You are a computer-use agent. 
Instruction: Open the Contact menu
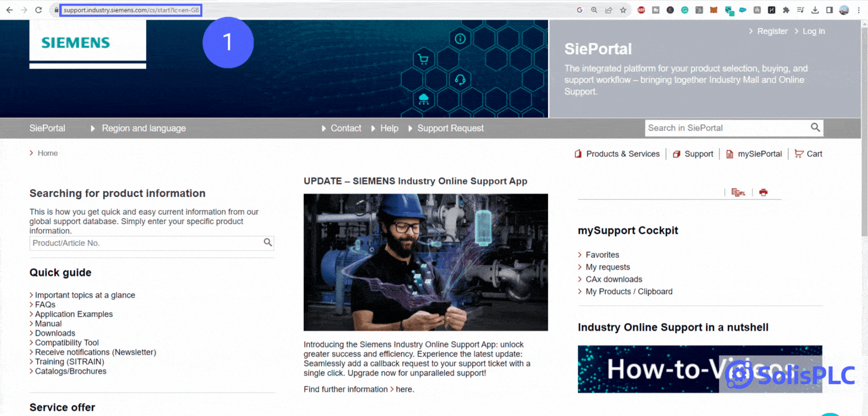click(346, 128)
